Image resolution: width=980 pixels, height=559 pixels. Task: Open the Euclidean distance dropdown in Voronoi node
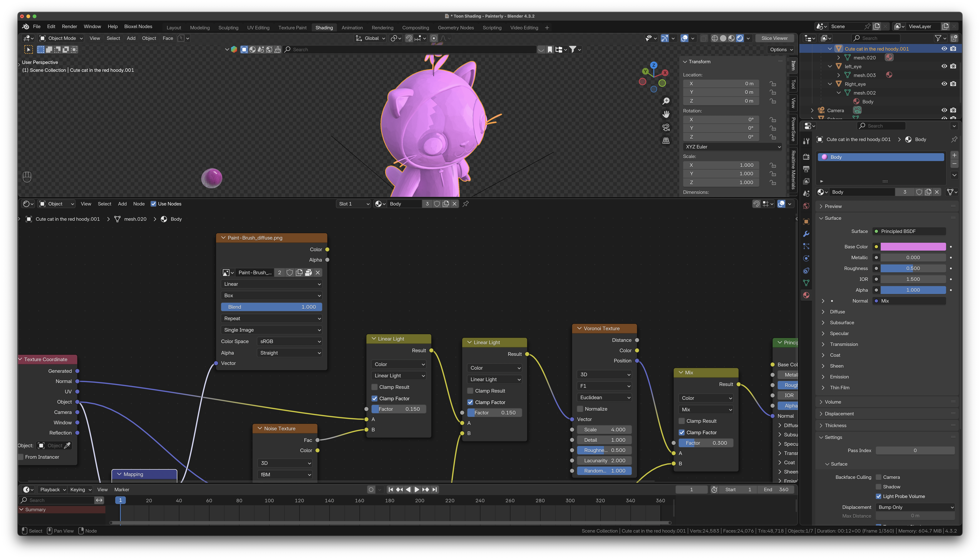pyautogui.click(x=604, y=398)
